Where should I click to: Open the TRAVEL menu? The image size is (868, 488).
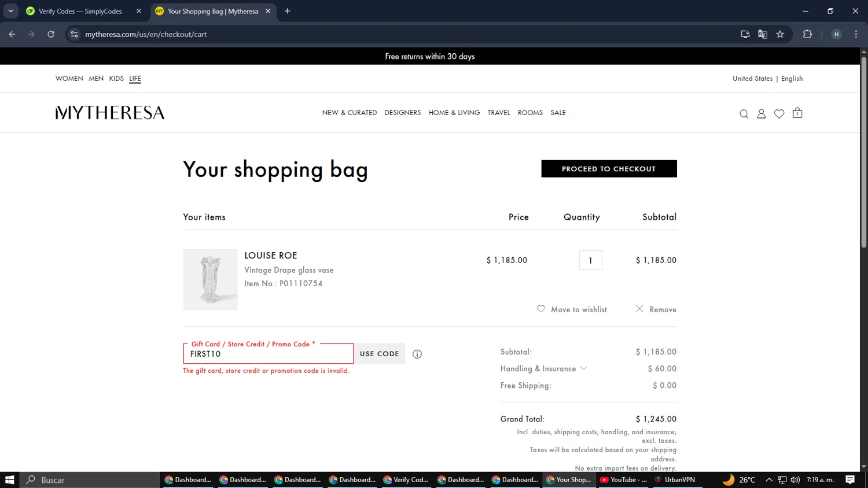499,113
